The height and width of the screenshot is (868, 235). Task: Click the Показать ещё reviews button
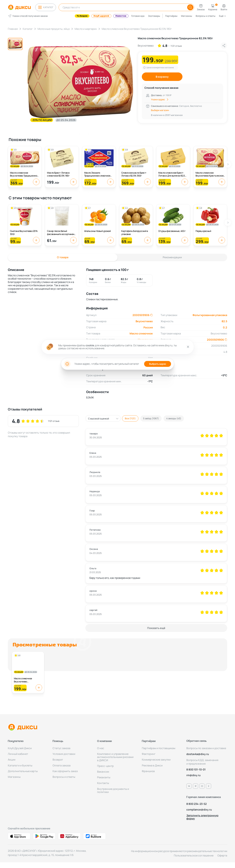(156, 628)
